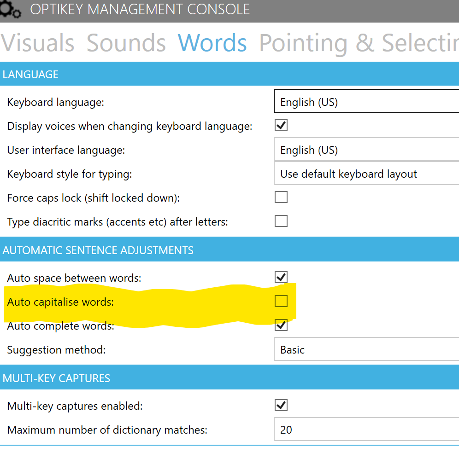Click the 'Suggestion method:' label
Image resolution: width=459 pixels, height=476 pixels.
[56, 350]
